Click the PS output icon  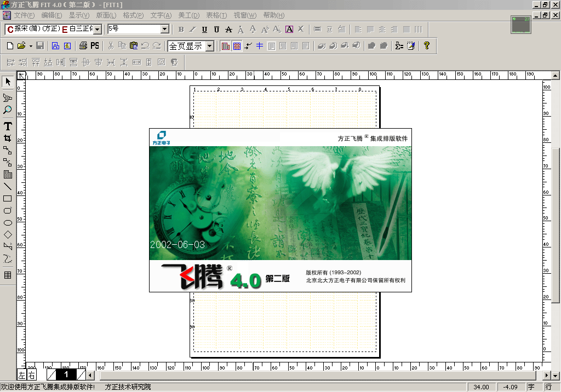[x=95, y=46]
